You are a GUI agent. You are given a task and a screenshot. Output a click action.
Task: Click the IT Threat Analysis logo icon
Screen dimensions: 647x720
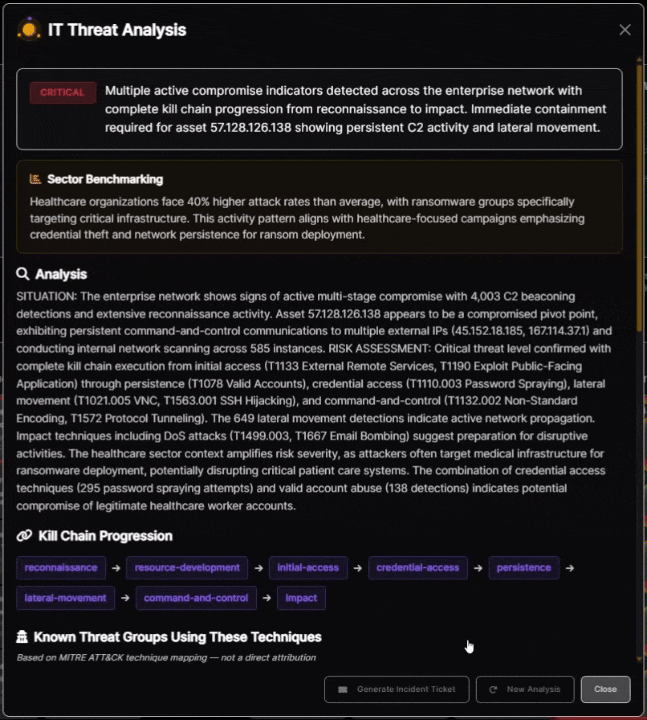[x=29, y=29]
